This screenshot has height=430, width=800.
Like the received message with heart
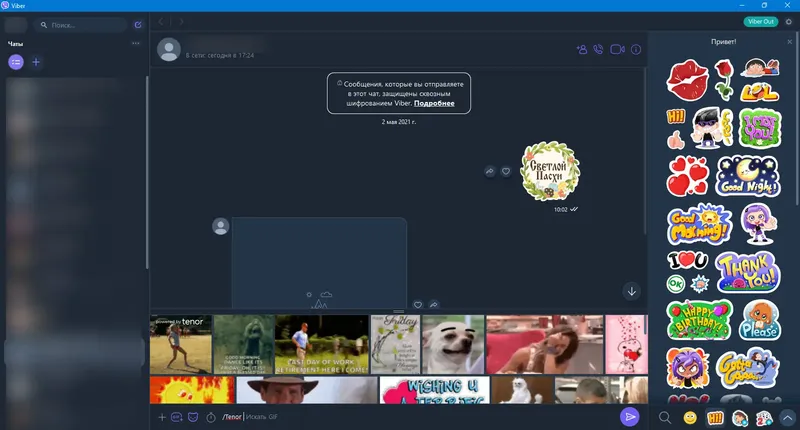click(418, 305)
